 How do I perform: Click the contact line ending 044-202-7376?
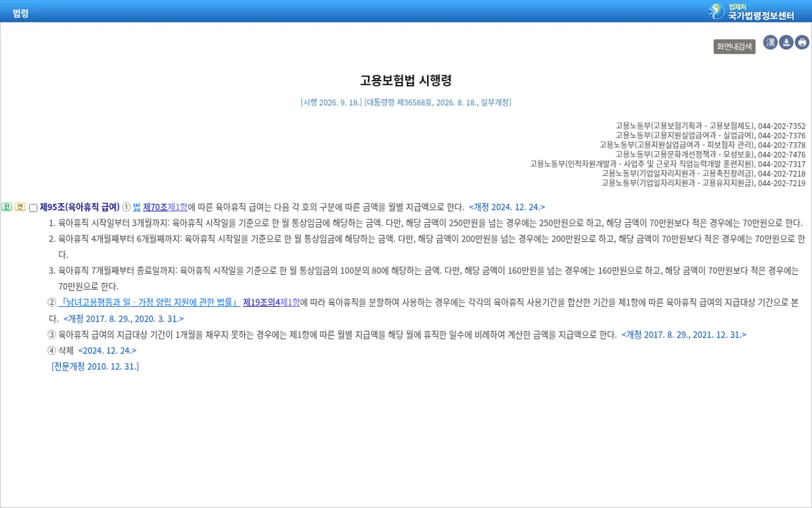coord(710,135)
